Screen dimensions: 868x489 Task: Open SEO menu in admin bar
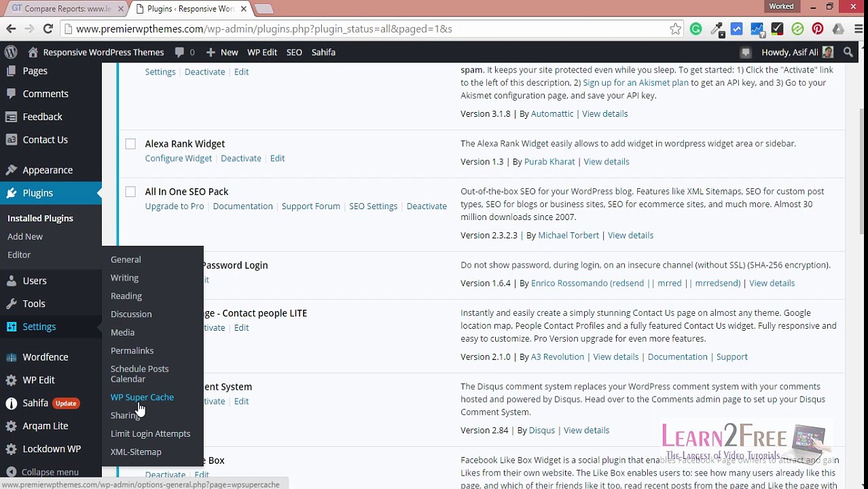[294, 52]
